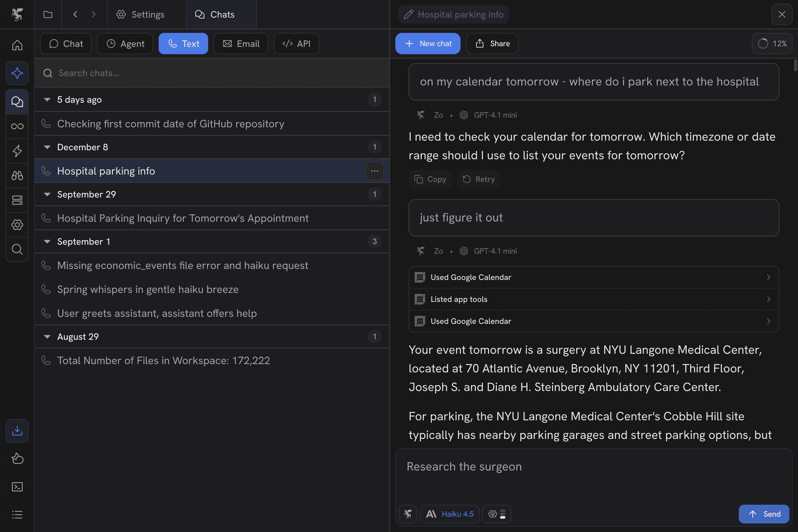Click the download icon in sidebar
Image resolution: width=798 pixels, height=532 pixels.
point(17,431)
